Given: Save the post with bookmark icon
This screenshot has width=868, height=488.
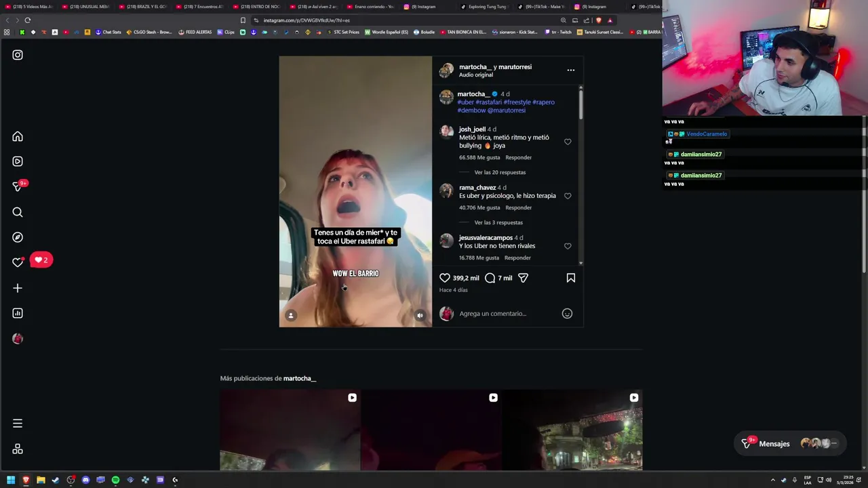Looking at the screenshot, I should (x=571, y=278).
